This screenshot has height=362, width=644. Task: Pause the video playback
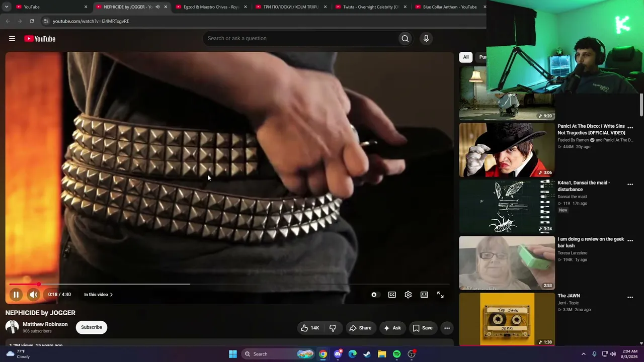(x=16, y=295)
